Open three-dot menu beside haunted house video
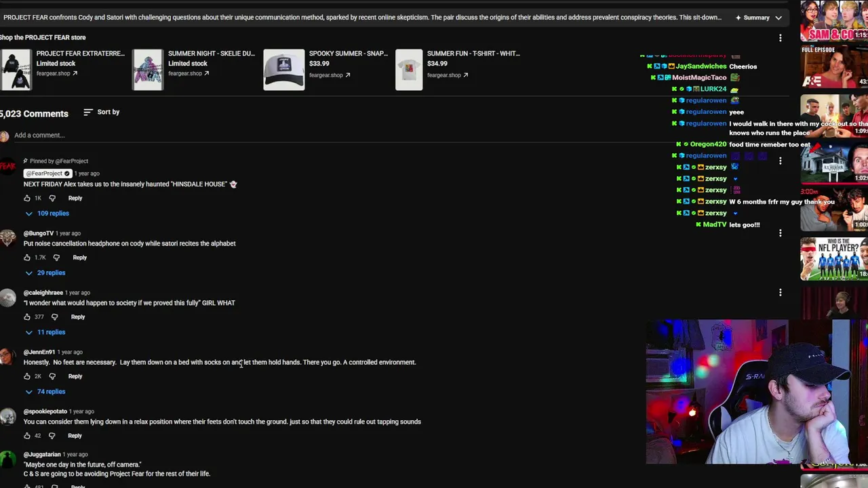The width and height of the screenshot is (868, 488). [780, 161]
